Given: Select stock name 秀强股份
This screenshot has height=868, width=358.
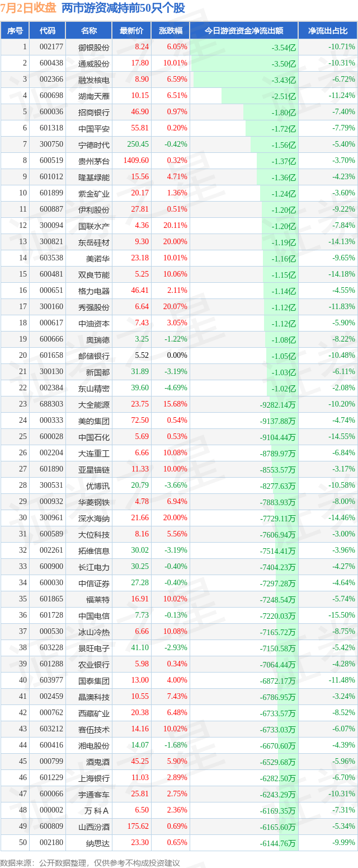Looking at the screenshot, I should (94, 307).
